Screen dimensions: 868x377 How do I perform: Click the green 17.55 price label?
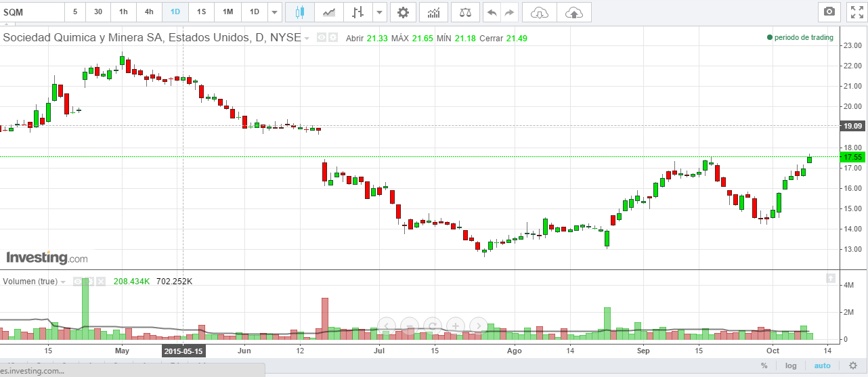(x=852, y=157)
